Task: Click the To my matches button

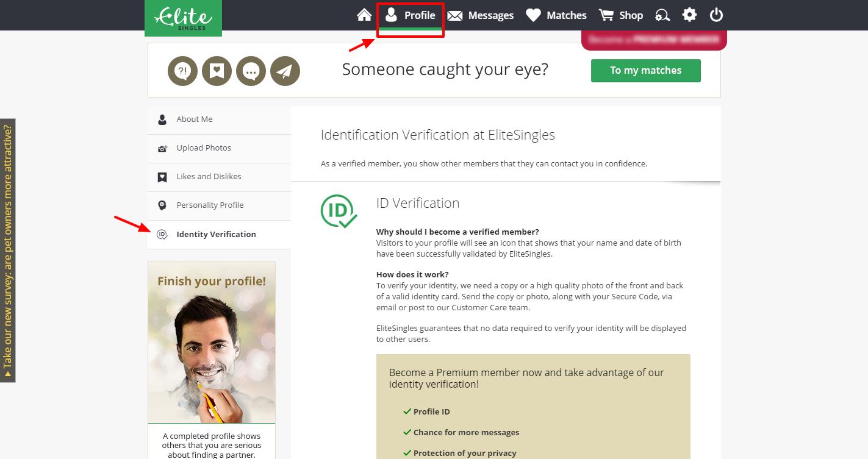Action: tap(645, 70)
